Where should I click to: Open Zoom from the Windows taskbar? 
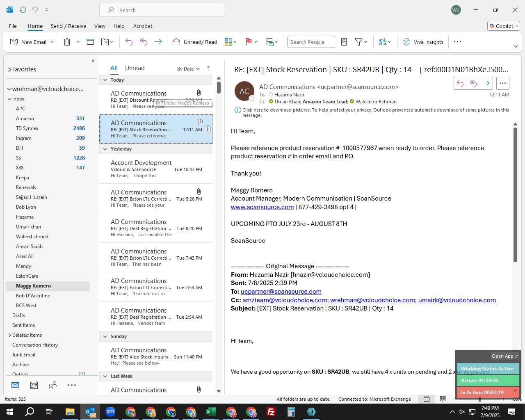click(110, 412)
